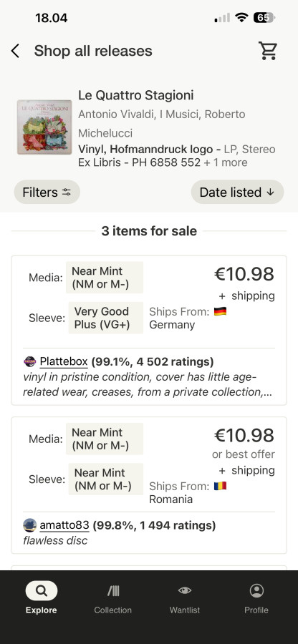The height and width of the screenshot is (644, 298).
Task: Select the 'or best offer' Romania listing
Action: point(244,454)
